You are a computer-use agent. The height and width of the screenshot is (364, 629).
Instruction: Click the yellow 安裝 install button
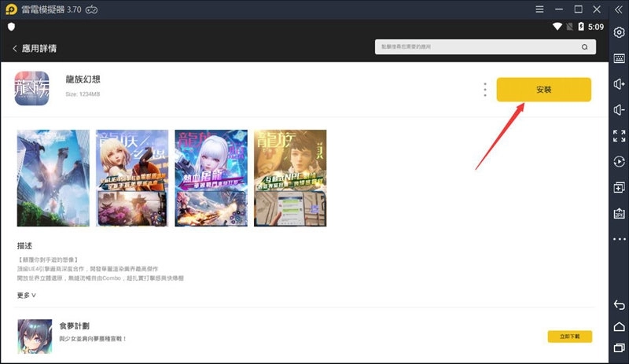pyautogui.click(x=543, y=90)
